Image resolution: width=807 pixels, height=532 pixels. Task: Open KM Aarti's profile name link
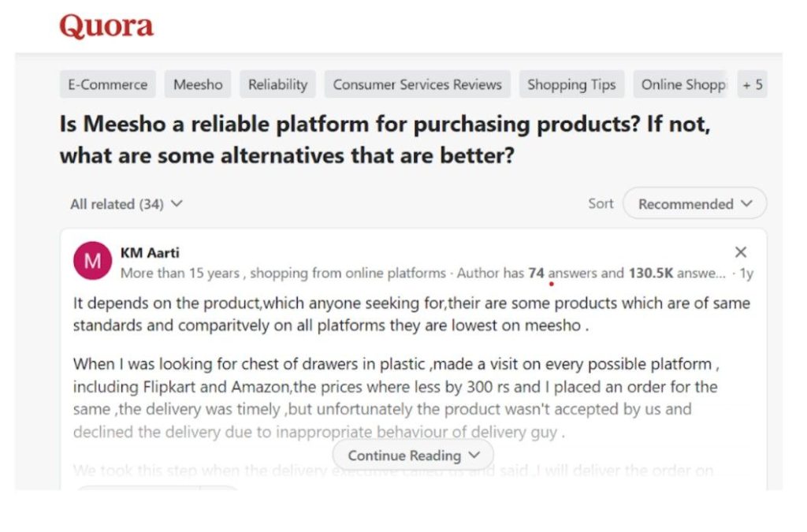(151, 253)
